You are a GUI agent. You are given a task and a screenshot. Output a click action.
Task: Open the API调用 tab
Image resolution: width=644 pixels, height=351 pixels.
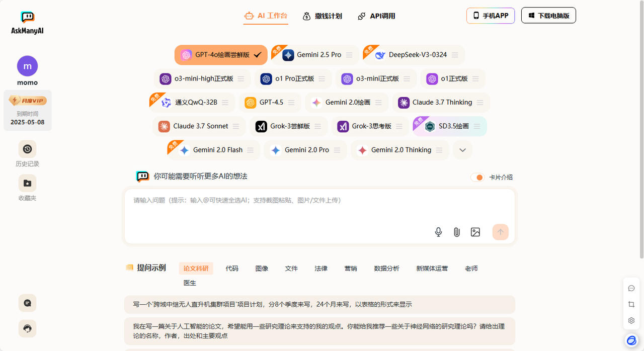376,16
